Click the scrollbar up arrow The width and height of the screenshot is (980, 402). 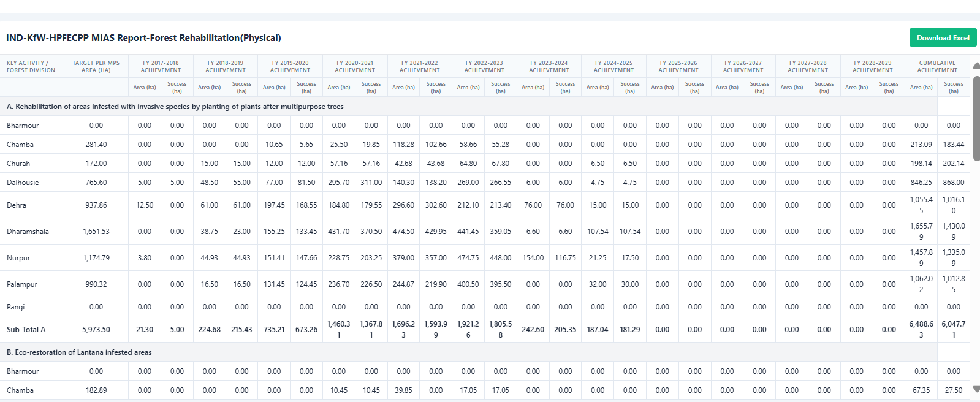976,66
